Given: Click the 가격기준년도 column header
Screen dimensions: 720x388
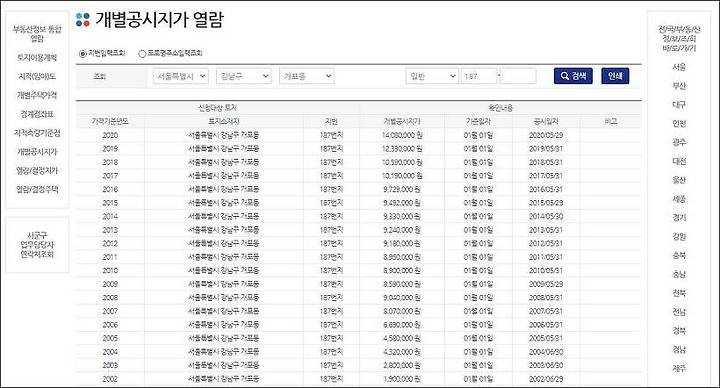Looking at the screenshot, I should 110,122.
